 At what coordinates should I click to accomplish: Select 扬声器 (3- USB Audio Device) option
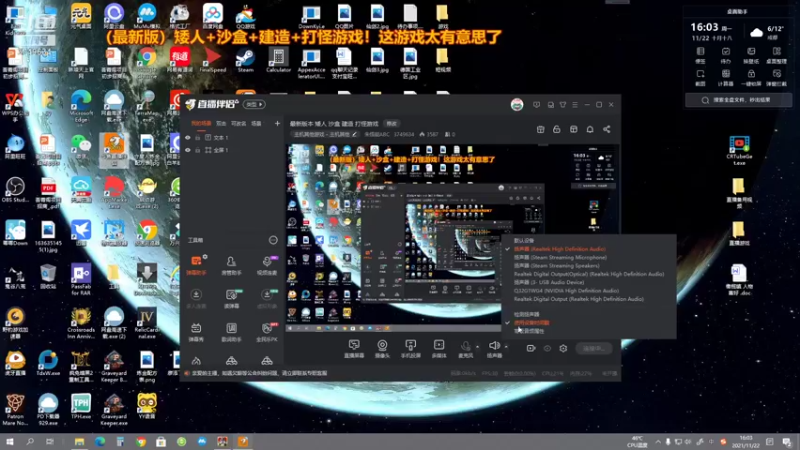(x=549, y=282)
